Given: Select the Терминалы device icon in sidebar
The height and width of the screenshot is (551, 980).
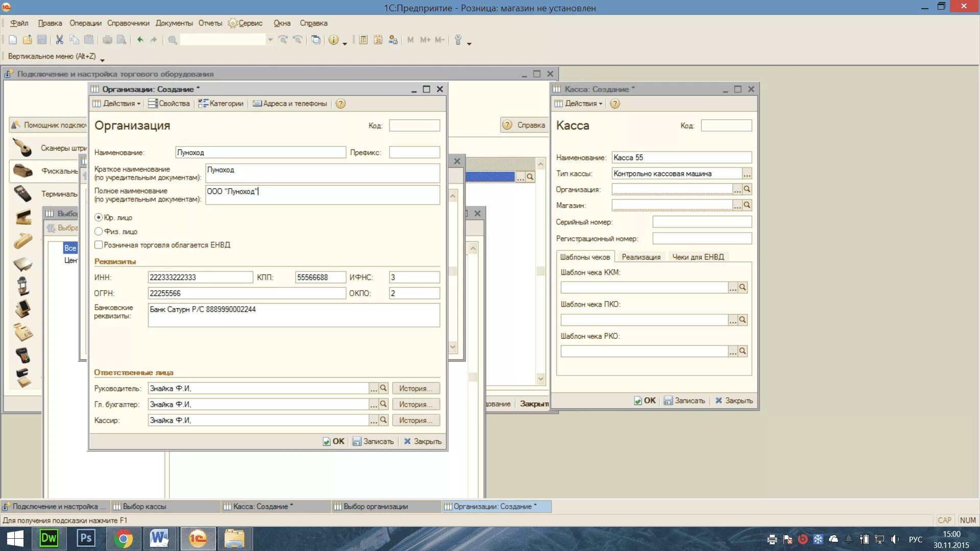Looking at the screenshot, I should pyautogui.click(x=22, y=194).
